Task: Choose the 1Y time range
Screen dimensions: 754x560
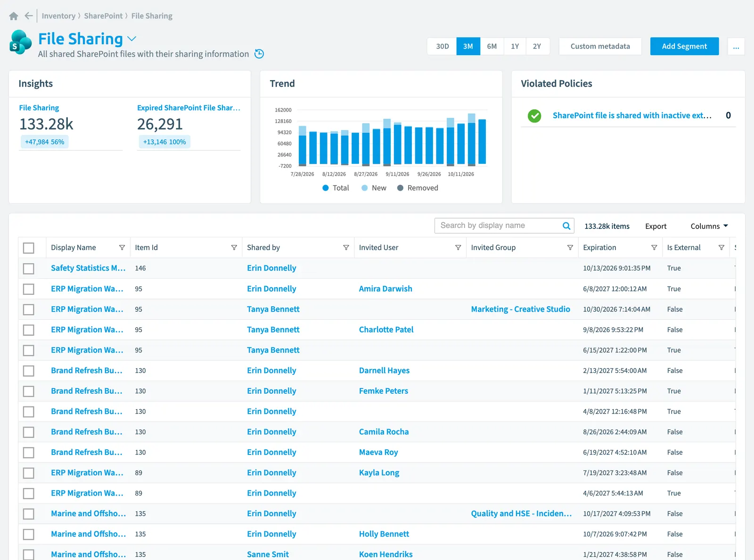Action: pyautogui.click(x=515, y=47)
